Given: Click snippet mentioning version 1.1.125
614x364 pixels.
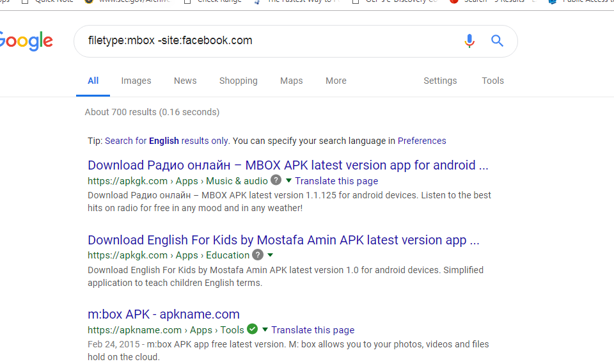Looking at the screenshot, I should [289, 202].
